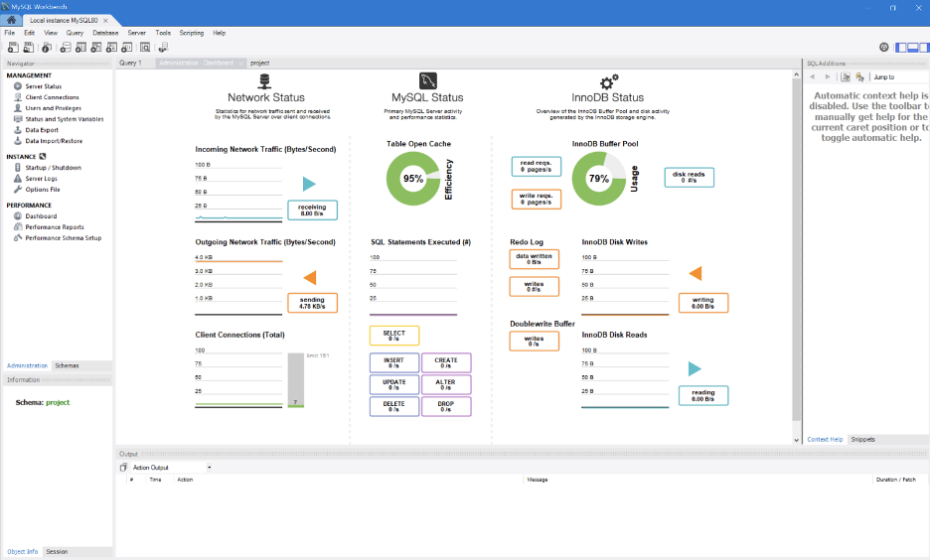
Task: Open the Query menu
Action: (x=75, y=33)
